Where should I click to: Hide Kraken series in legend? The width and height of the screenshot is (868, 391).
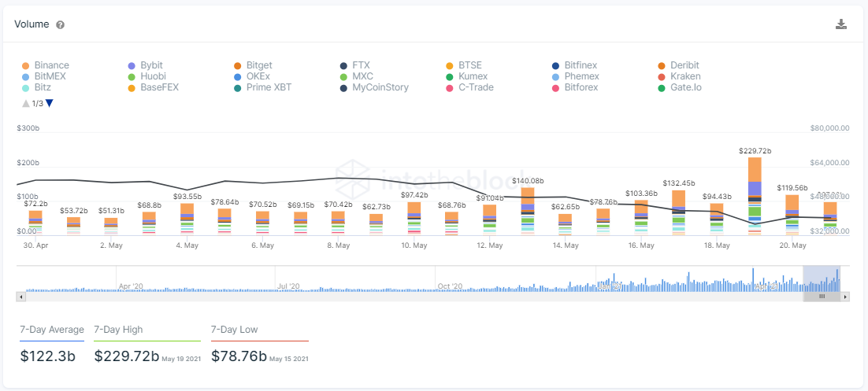pyautogui.click(x=679, y=76)
